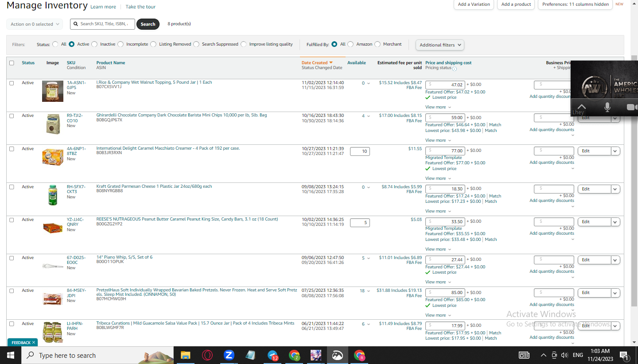Click the SKU, Title, ISBN search field
The height and width of the screenshot is (364, 638).
point(103,24)
